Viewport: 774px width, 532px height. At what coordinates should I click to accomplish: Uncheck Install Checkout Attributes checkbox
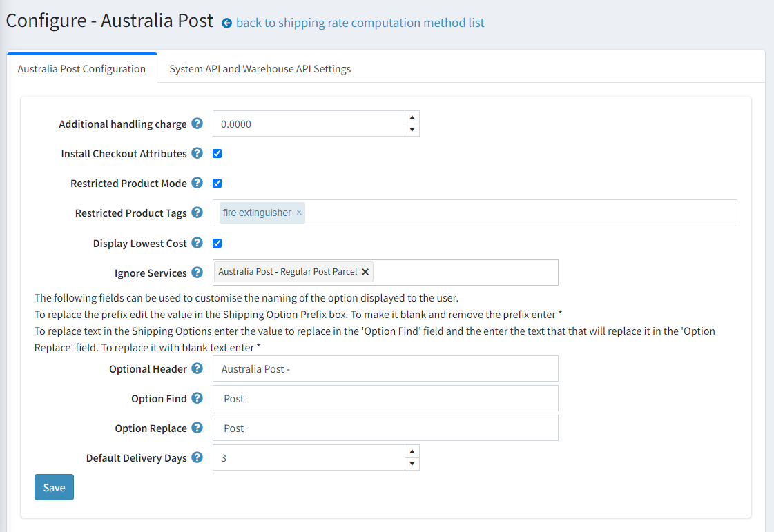[x=217, y=153]
